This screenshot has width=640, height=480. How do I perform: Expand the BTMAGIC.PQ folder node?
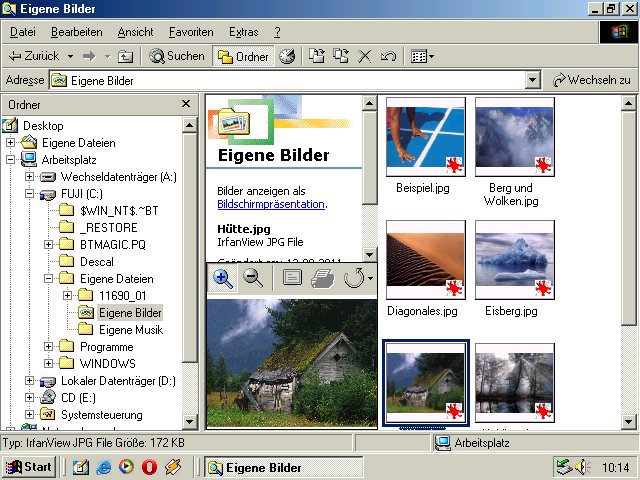pos(49,244)
